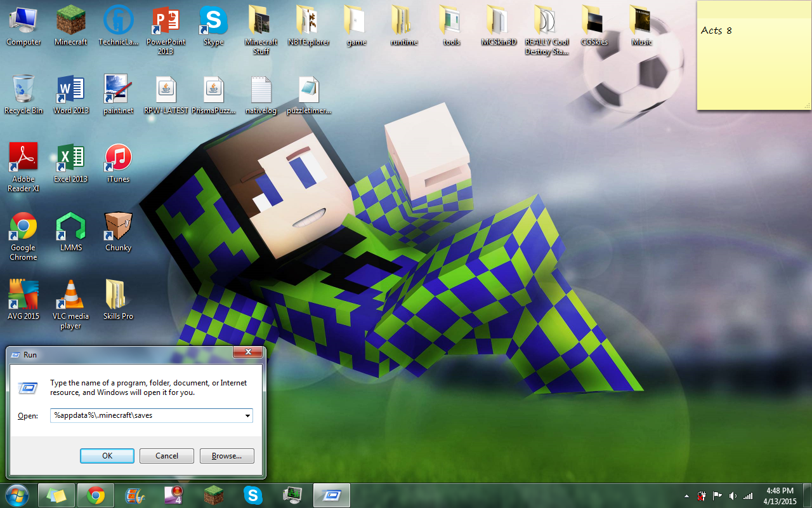The image size is (812, 508).
Task: Select the runtime folder on desktop
Action: coord(403,25)
